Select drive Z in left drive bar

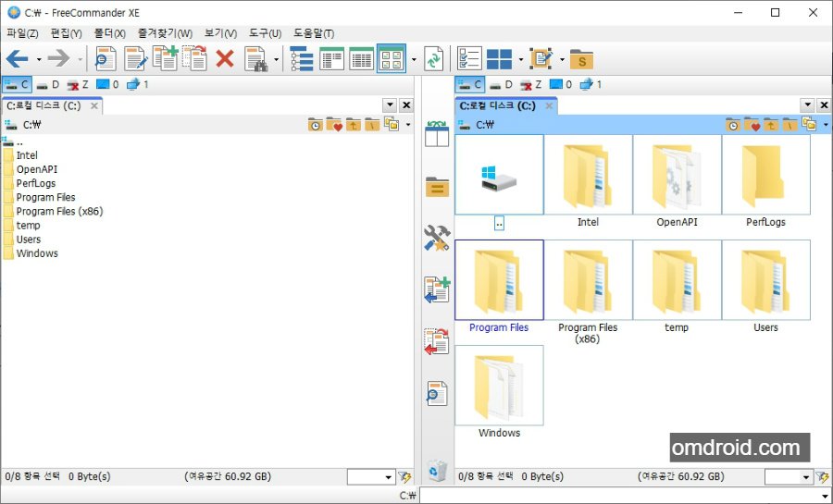pos(80,85)
